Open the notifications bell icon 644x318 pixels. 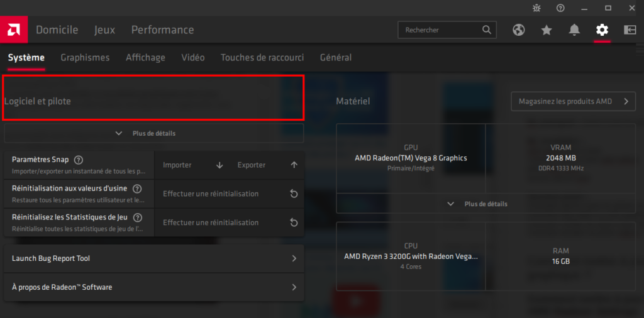click(574, 30)
